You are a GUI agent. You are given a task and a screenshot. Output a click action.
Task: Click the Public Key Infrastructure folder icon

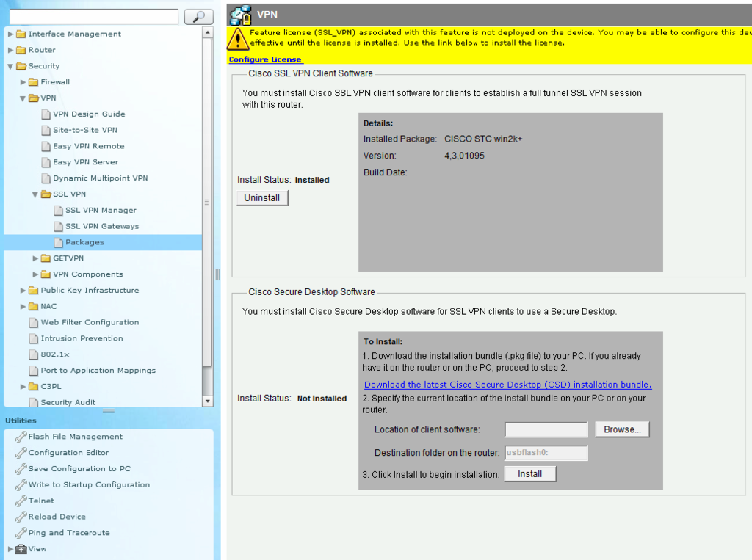click(x=34, y=290)
